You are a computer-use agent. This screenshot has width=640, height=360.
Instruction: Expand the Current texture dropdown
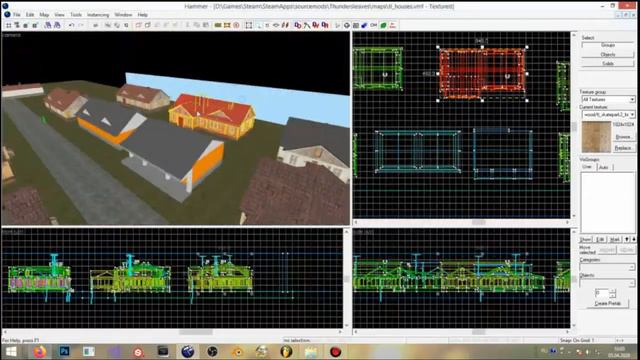tap(632, 115)
